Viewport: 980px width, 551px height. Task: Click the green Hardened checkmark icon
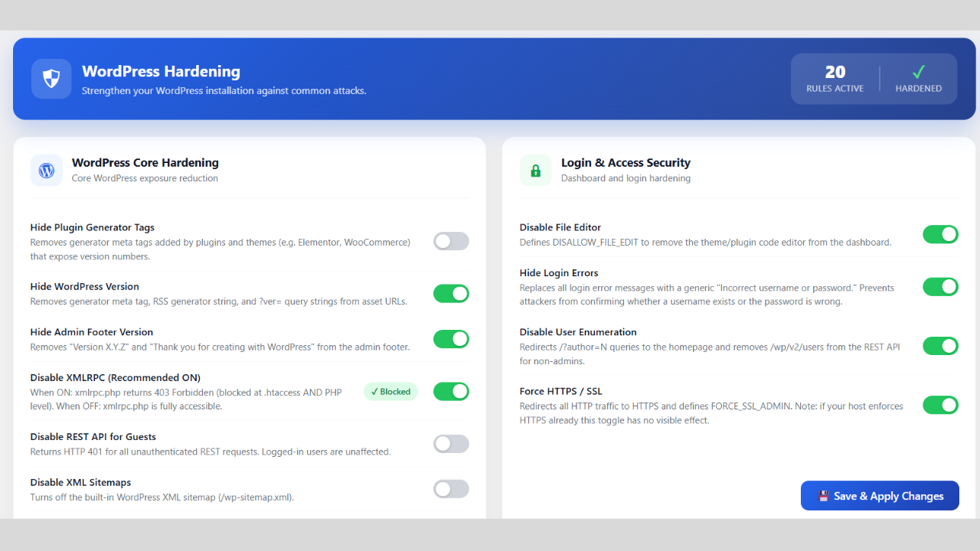(x=919, y=72)
